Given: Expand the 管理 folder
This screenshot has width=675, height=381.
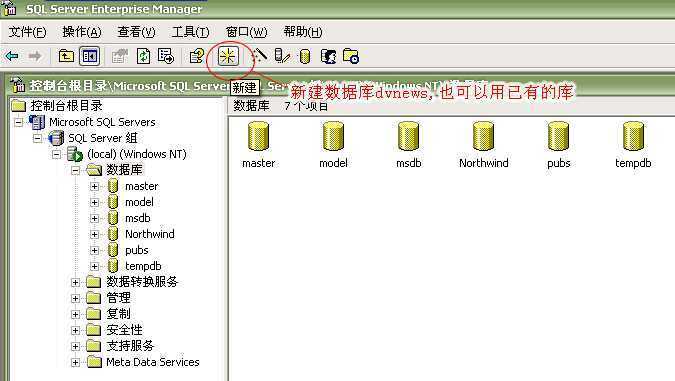Looking at the screenshot, I should click(x=75, y=298).
